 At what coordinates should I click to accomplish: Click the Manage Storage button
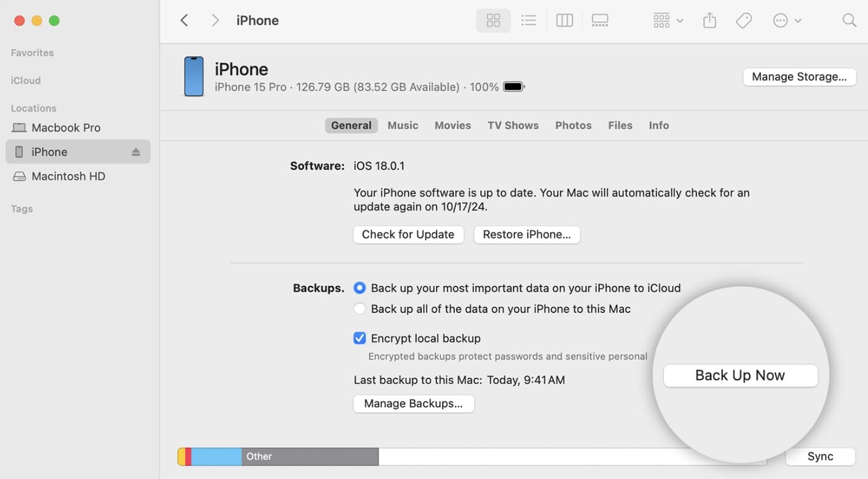point(799,77)
